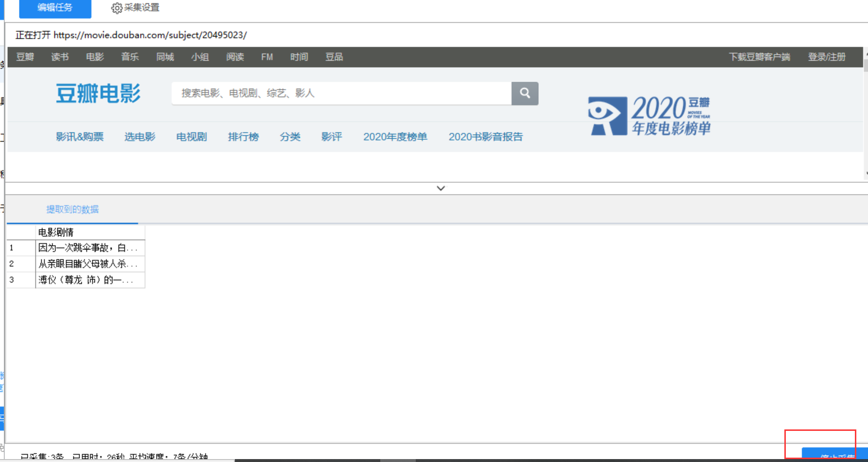Open the 豆品 top navigation link
This screenshot has height=462, width=868.
[334, 57]
